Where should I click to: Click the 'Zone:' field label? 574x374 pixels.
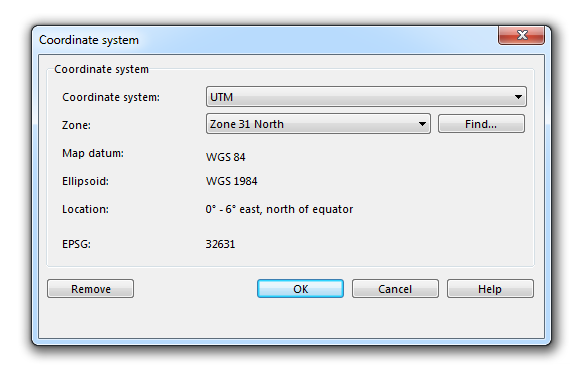[76, 125]
